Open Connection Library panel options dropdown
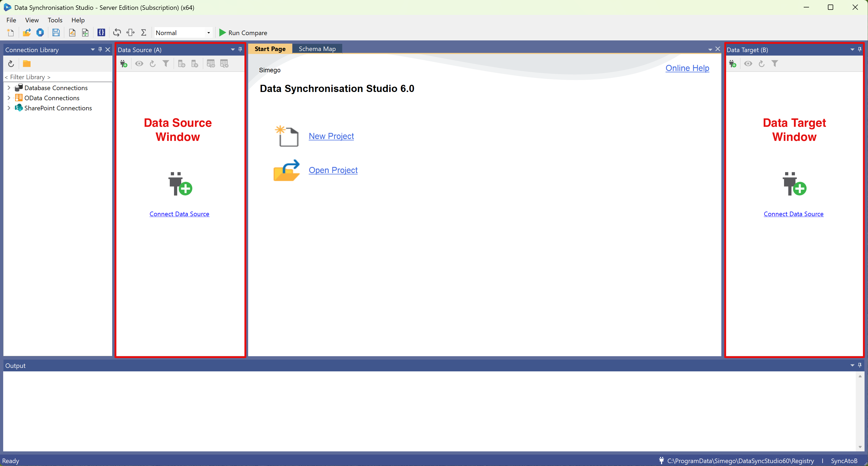This screenshot has width=868, height=466. [x=93, y=49]
